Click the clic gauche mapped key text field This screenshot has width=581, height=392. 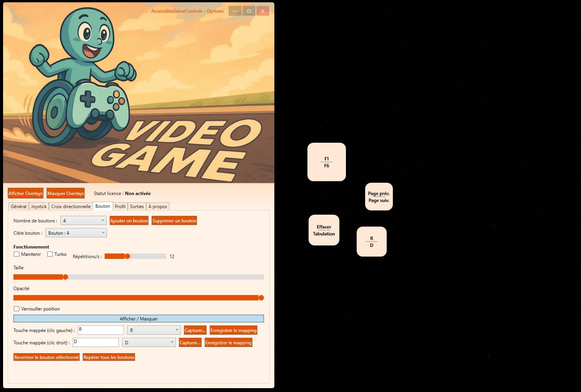click(x=101, y=330)
